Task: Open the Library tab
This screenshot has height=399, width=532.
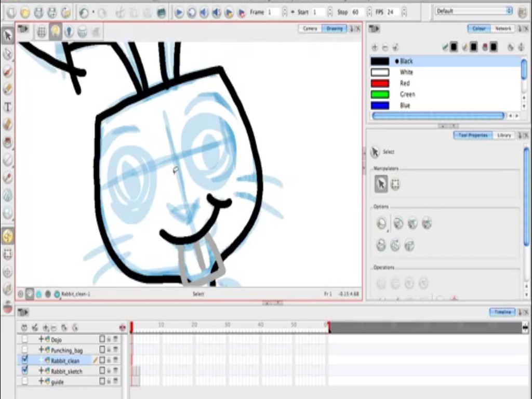Action: tap(504, 136)
